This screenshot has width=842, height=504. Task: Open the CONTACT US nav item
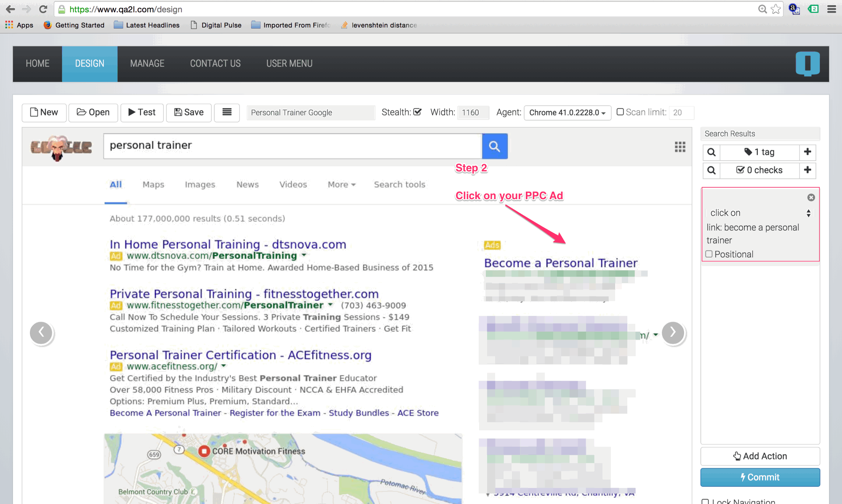[215, 64]
